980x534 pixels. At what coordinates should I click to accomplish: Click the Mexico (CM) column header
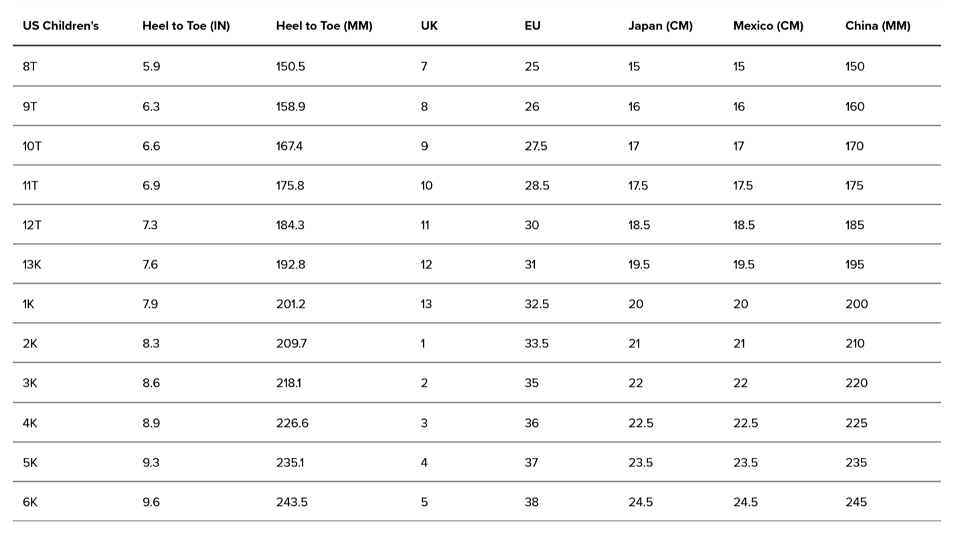[x=768, y=26]
